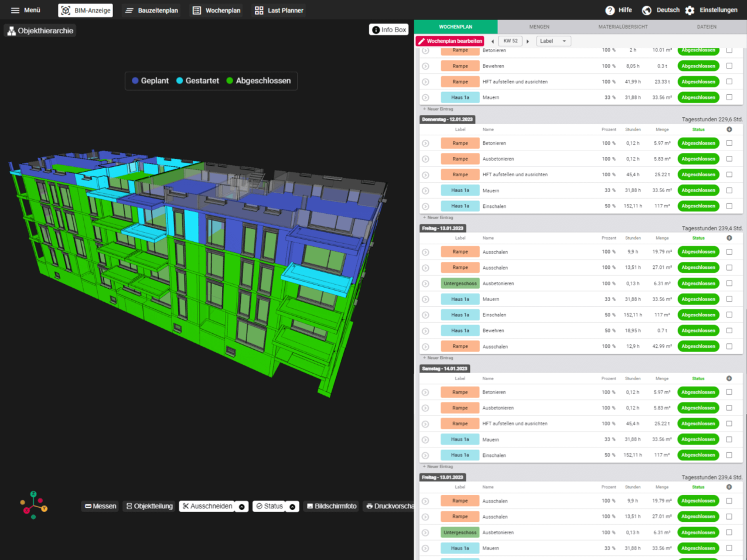Switch to the Mengen tab
The width and height of the screenshot is (747, 560).
[x=539, y=26]
